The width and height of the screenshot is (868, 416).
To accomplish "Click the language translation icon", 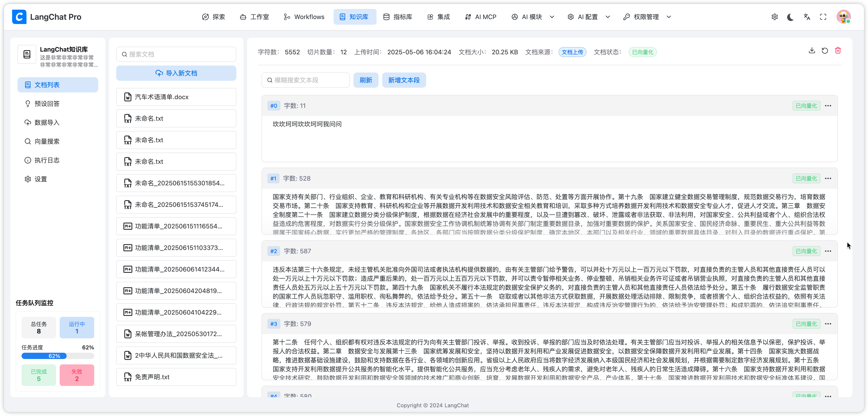I will 807,17.
